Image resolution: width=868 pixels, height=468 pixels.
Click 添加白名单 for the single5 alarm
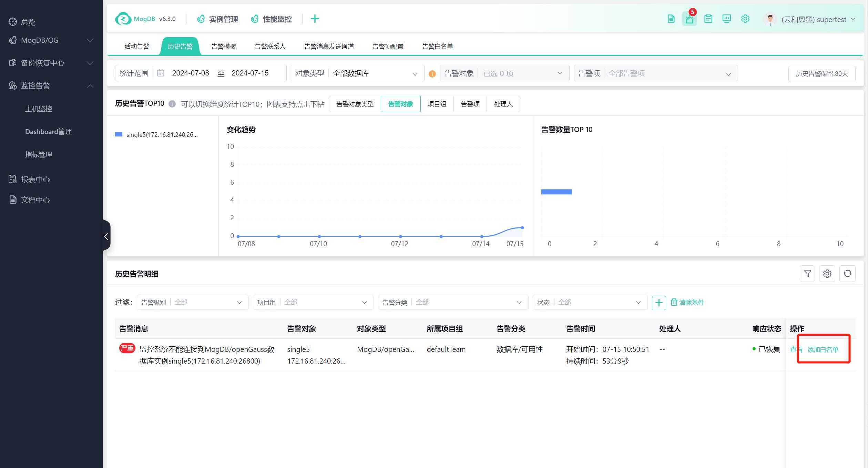click(x=823, y=349)
